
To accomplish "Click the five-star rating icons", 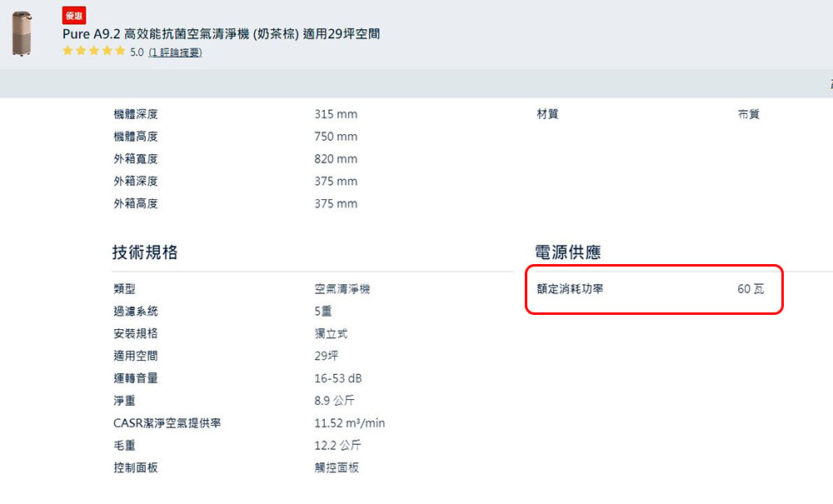I will [94, 51].
